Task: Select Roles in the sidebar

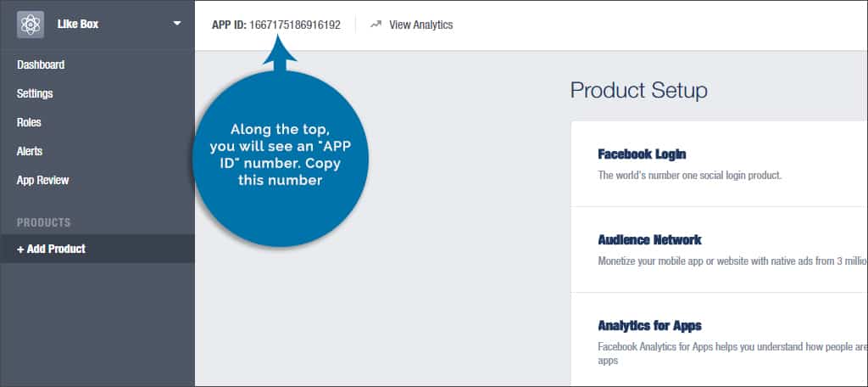Action: [29, 122]
